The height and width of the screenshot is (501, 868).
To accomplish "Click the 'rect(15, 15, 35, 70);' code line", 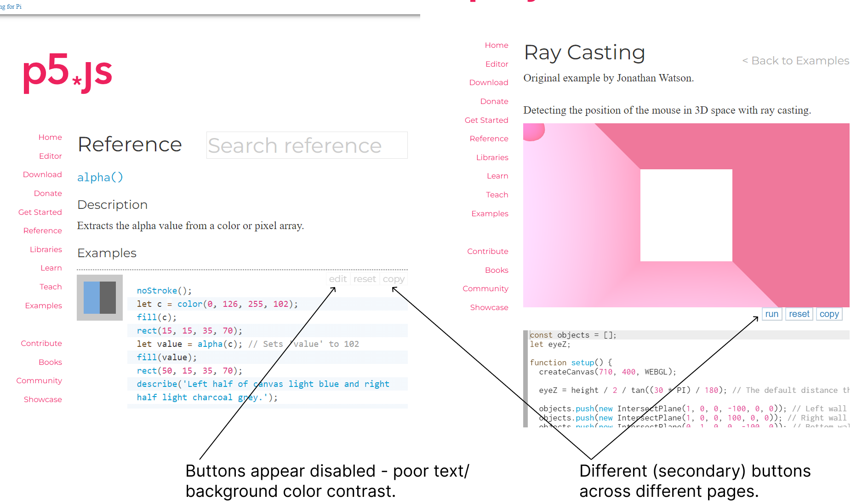I will (189, 331).
